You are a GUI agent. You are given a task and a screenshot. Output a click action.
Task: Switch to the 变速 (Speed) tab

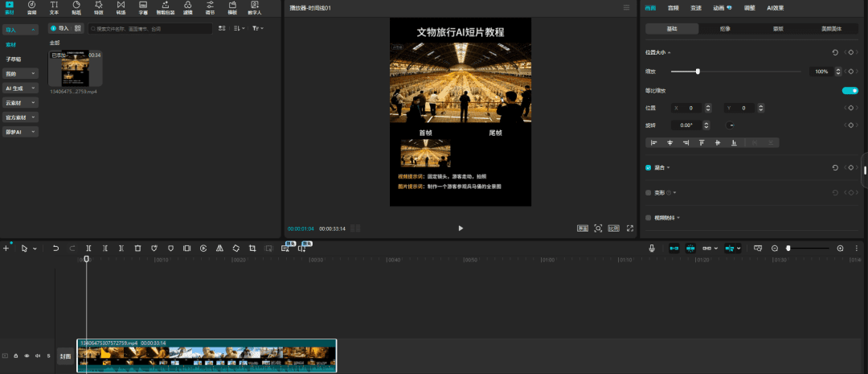click(x=696, y=7)
